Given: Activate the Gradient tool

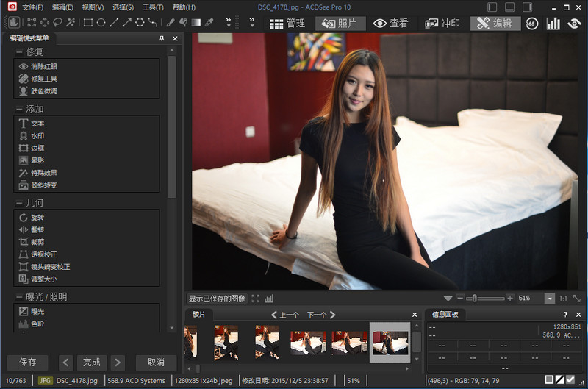Looking at the screenshot, I should 196,23.
